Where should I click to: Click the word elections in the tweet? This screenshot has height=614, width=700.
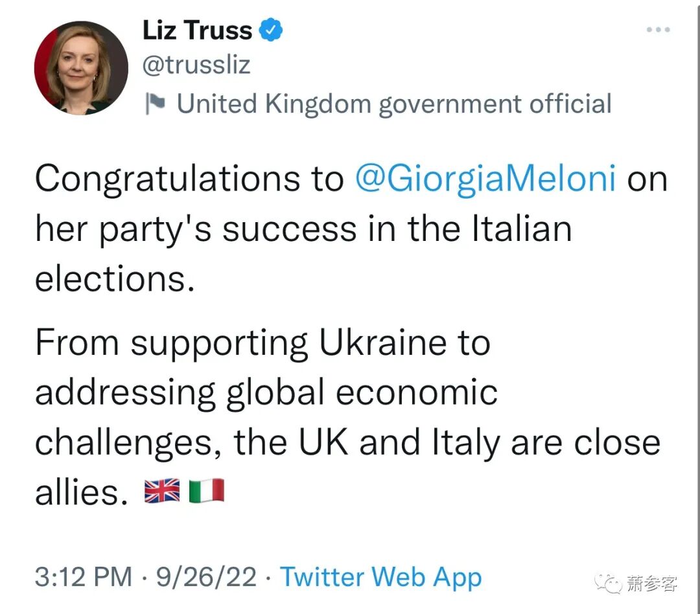(x=114, y=279)
